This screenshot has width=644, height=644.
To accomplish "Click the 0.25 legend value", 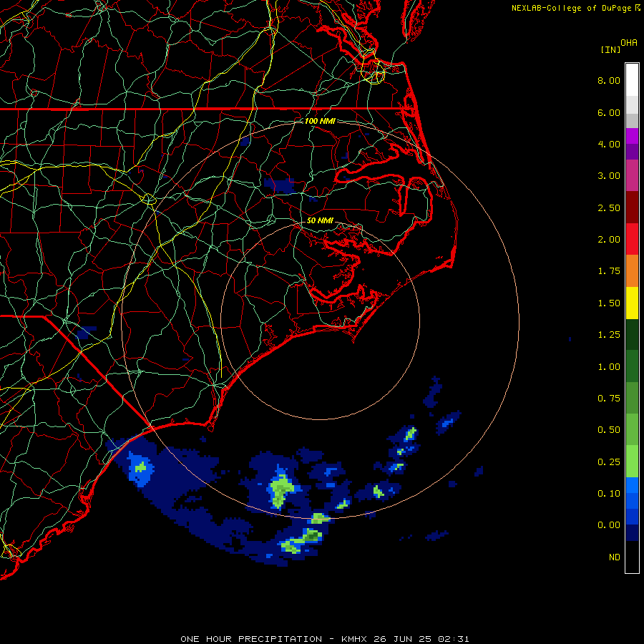I will [609, 462].
